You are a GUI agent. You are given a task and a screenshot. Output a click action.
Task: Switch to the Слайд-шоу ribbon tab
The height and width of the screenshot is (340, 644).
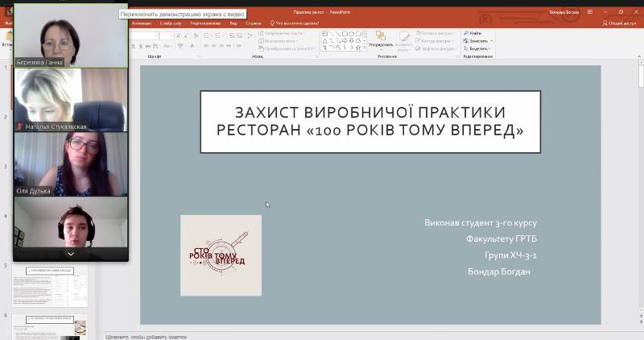tap(170, 23)
